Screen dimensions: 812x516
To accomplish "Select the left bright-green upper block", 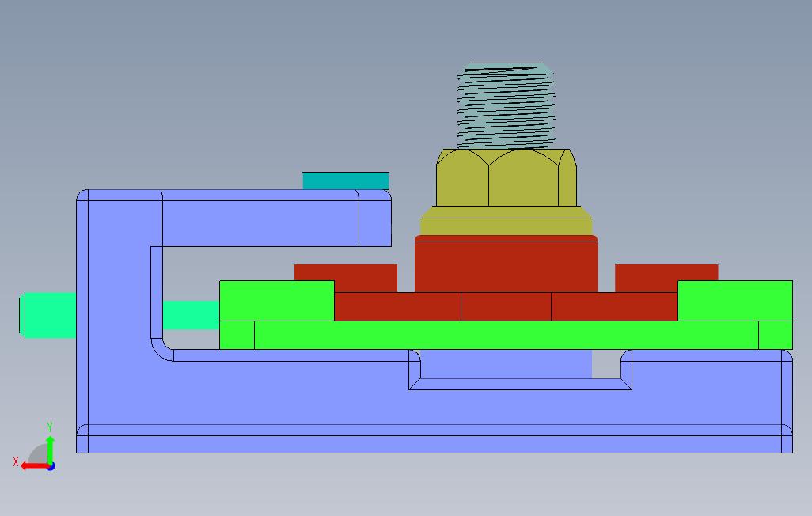I will coord(276,301).
